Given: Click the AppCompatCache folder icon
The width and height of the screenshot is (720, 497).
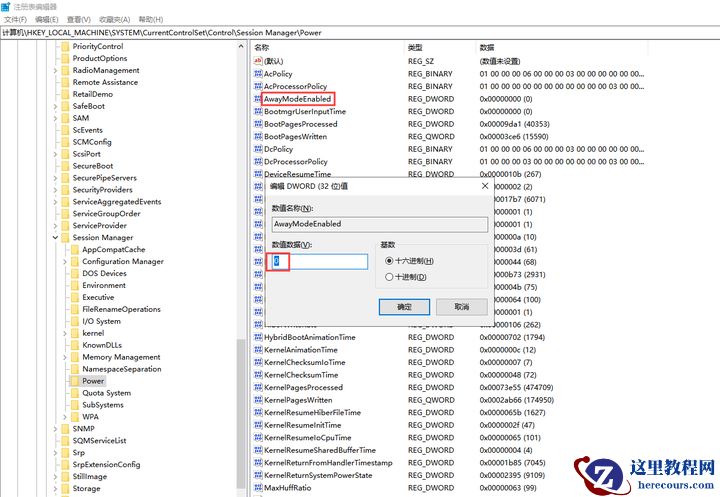Looking at the screenshot, I should pyautogui.click(x=75, y=249).
